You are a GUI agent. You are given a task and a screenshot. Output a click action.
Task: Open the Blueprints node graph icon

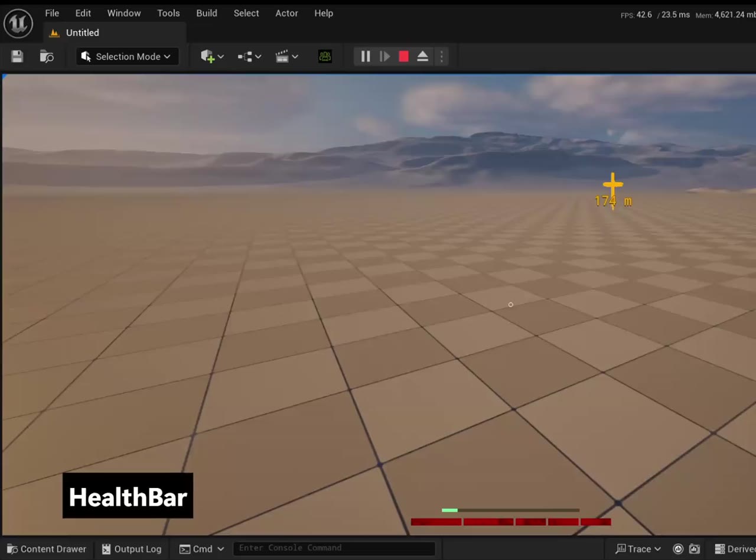click(x=245, y=57)
